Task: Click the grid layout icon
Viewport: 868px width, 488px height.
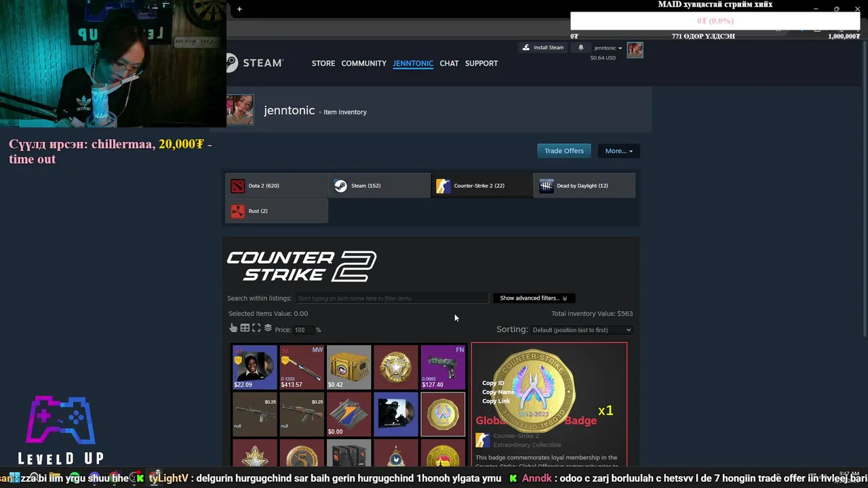Action: 245,328
